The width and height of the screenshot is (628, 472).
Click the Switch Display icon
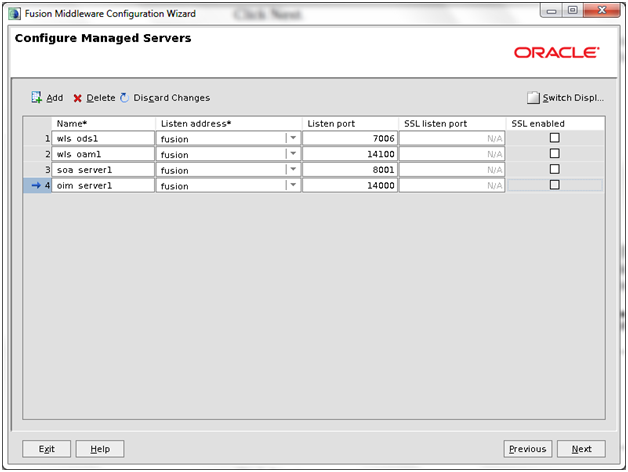[533, 98]
